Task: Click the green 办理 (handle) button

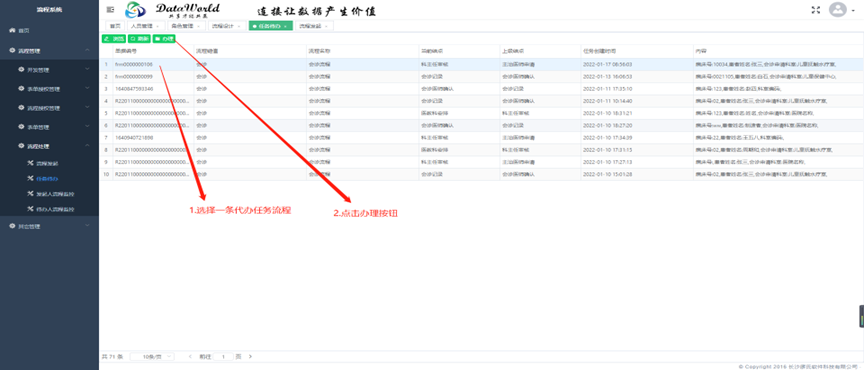Action: pyautogui.click(x=164, y=39)
